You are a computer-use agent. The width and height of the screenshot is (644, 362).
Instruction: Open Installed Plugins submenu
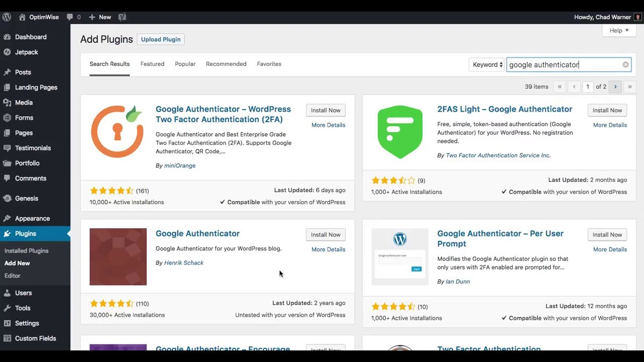(x=26, y=251)
